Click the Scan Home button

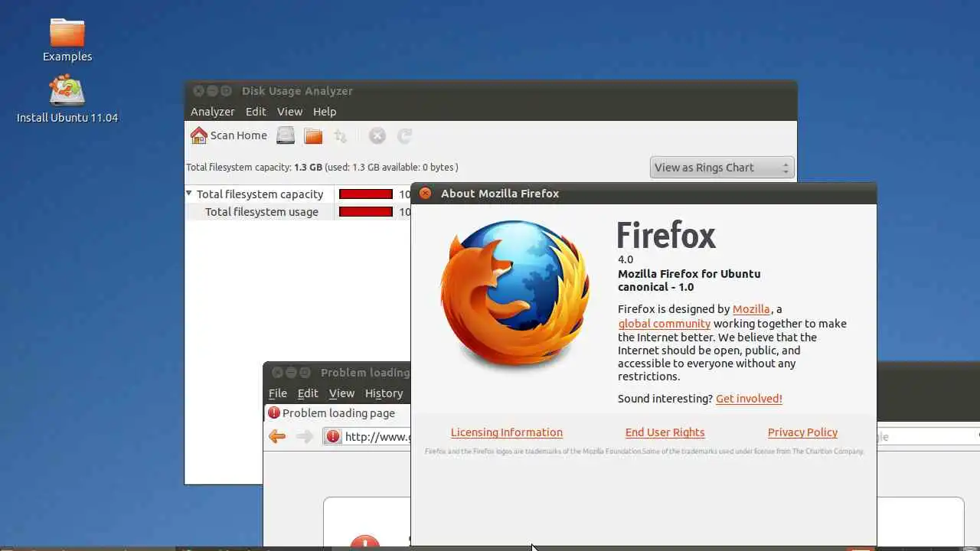click(x=229, y=135)
